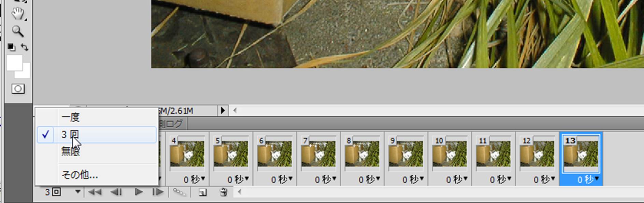Toggle Quick Mask mode
The image size is (644, 203).
18,89
